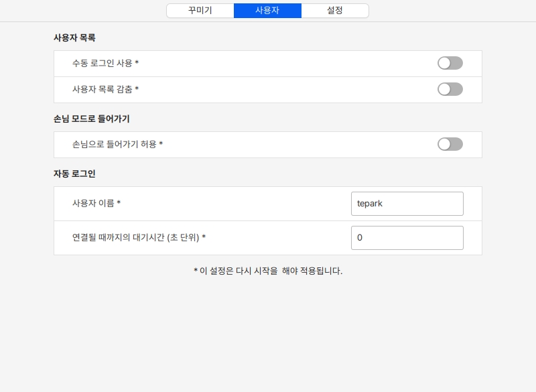Click the 손님 모드로 들어가기 heading
The image size is (536, 392).
click(91, 119)
